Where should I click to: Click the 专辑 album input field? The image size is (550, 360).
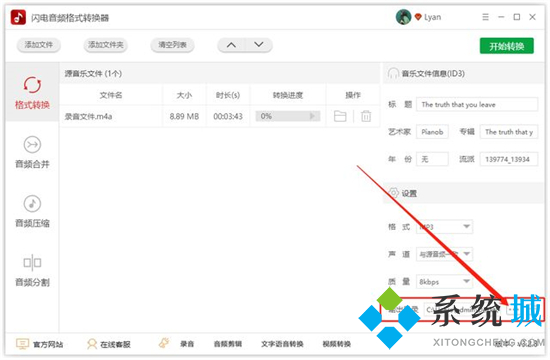point(509,132)
